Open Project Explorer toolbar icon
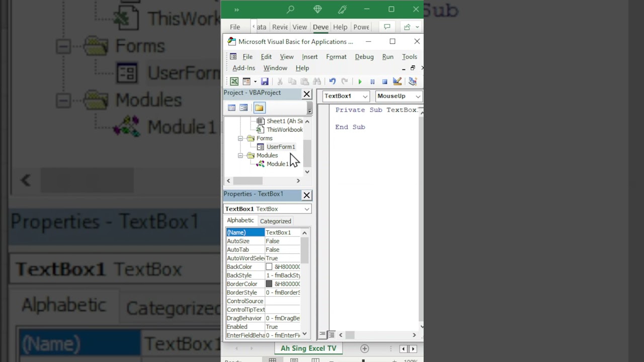Image resolution: width=644 pixels, height=362 pixels. [x=413, y=81]
